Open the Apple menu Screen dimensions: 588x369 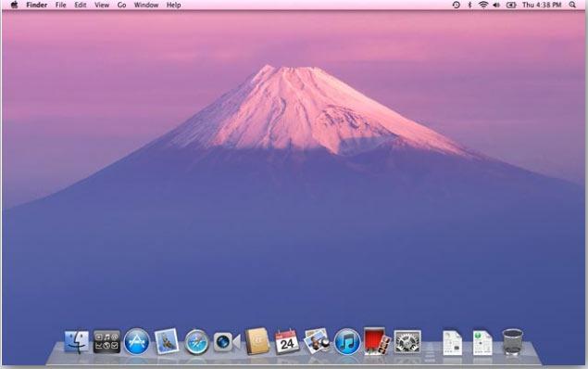tap(14, 5)
